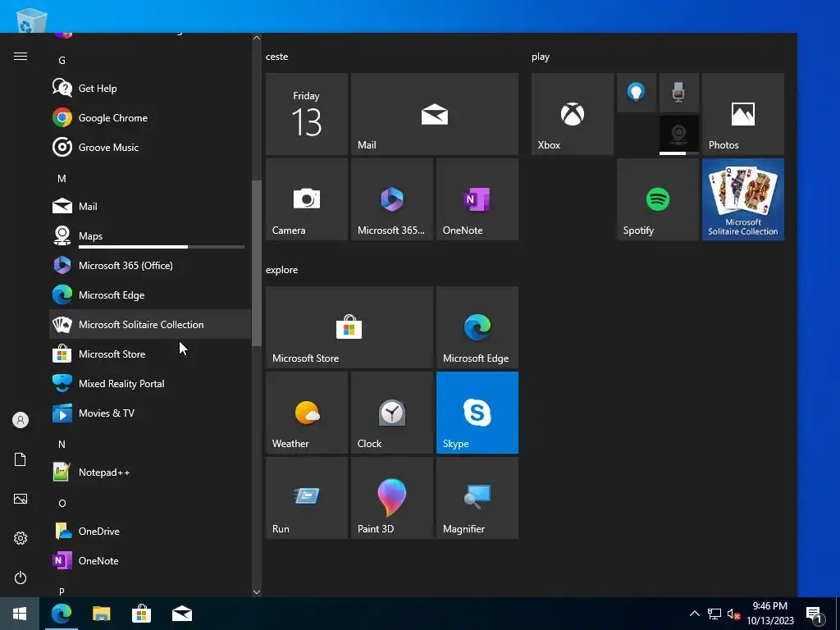Open Movies & TV app
This screenshot has width=840, height=630.
pyautogui.click(x=150, y=413)
